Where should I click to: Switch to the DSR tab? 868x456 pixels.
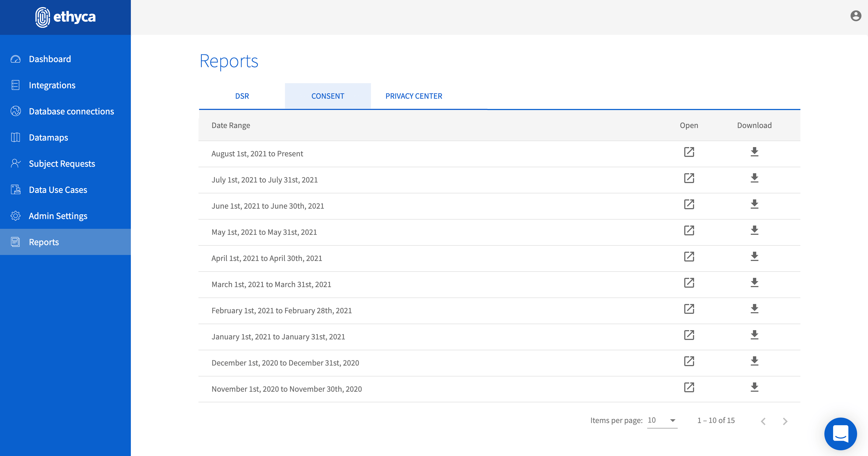(x=242, y=96)
